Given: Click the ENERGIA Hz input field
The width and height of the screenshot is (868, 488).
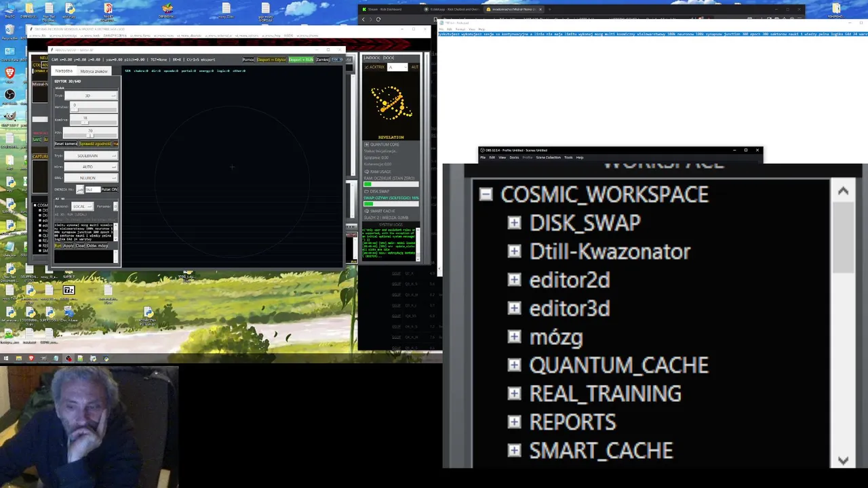Looking at the screenshot, I should (93, 189).
